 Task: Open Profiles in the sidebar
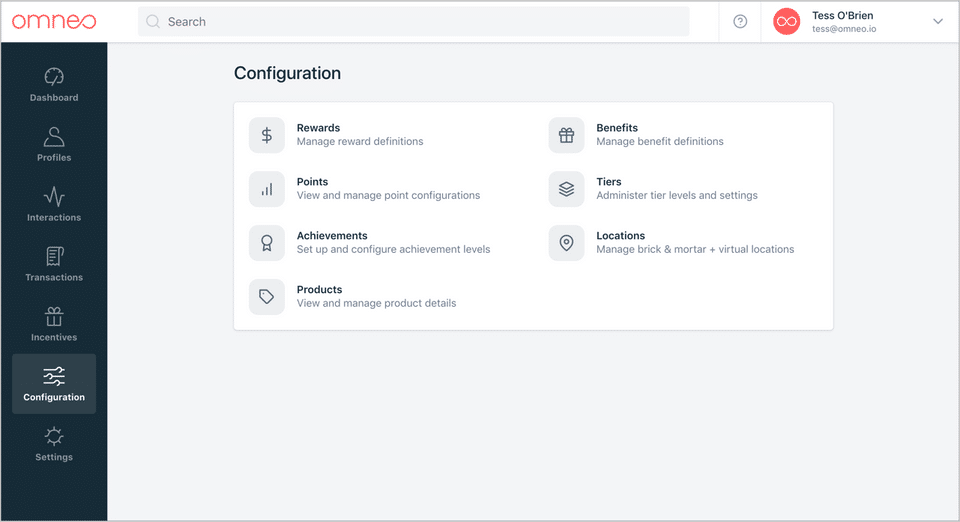point(54,144)
